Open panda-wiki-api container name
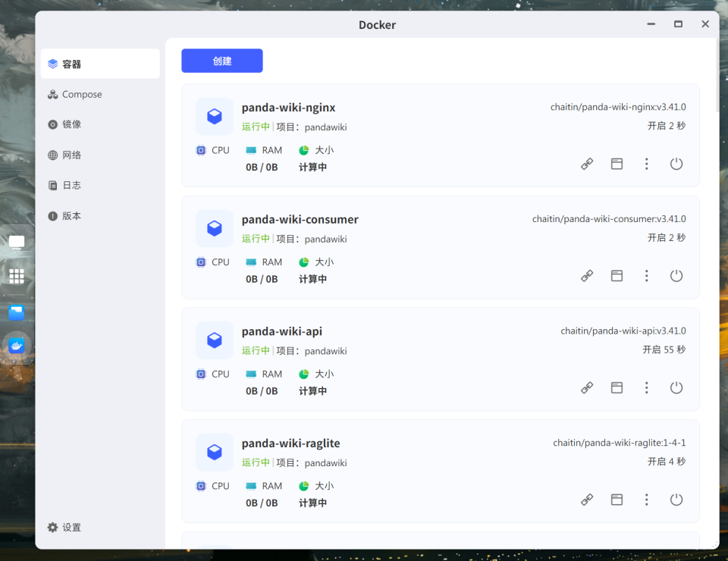This screenshot has height=561, width=728. [x=282, y=331]
